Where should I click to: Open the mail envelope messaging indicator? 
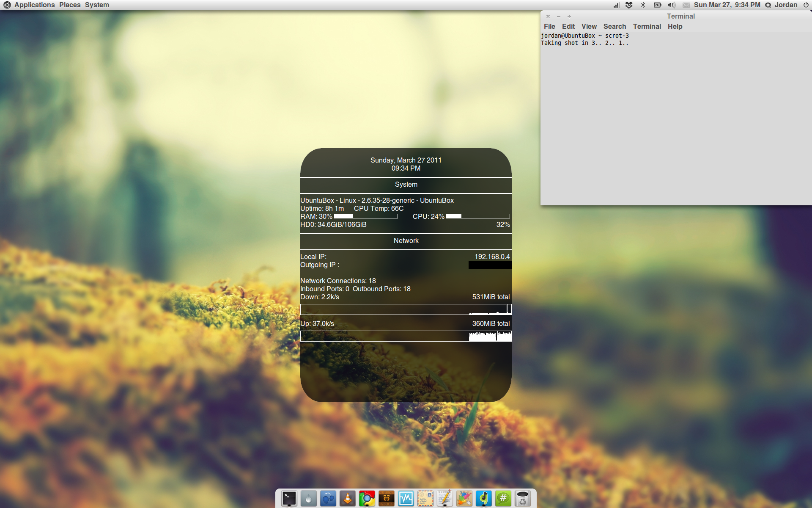(686, 5)
